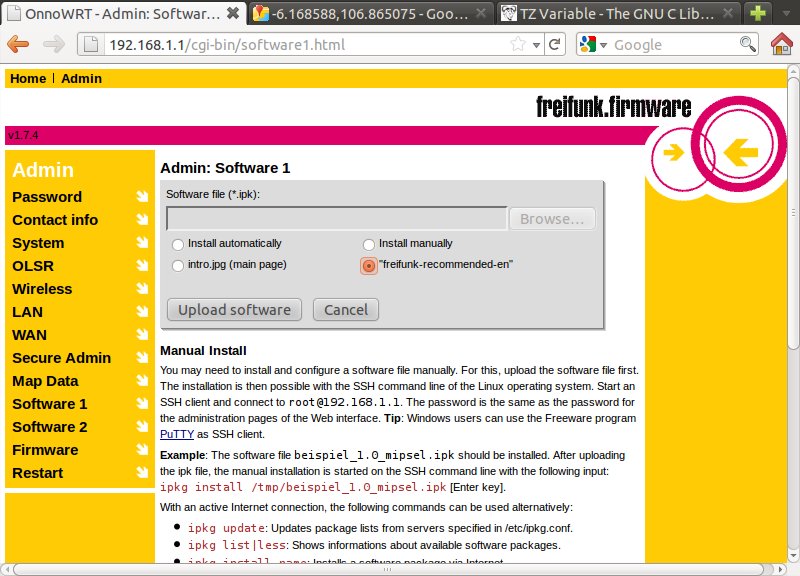Choose the intro.jpg (main page) option

coord(178,266)
